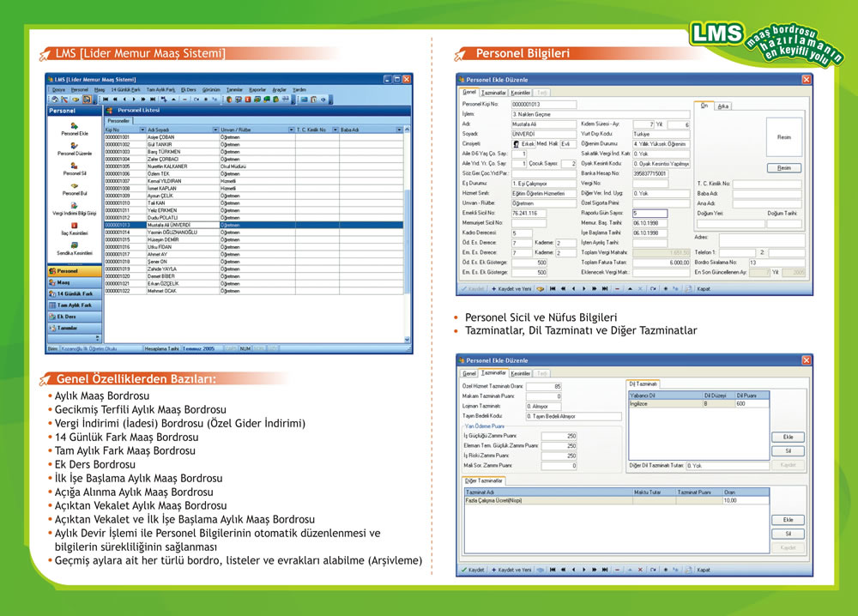Image resolution: width=858 pixels, height=616 pixels.
Task: Open Eş Durumu combo box
Action: tap(543, 184)
